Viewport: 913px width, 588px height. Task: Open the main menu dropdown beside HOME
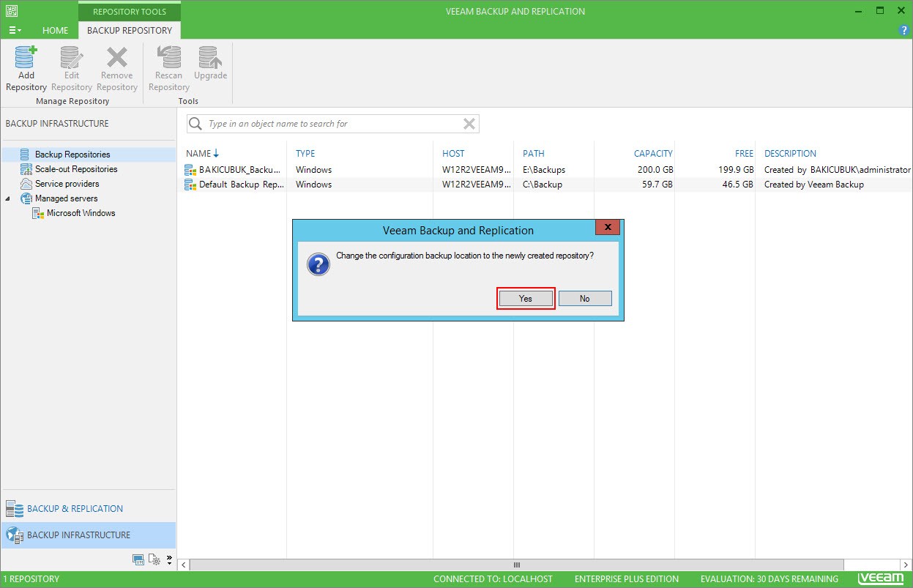pyautogui.click(x=15, y=31)
